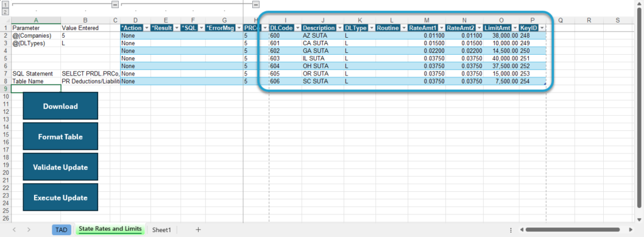Open the Sheet1 tab

(x=162, y=229)
